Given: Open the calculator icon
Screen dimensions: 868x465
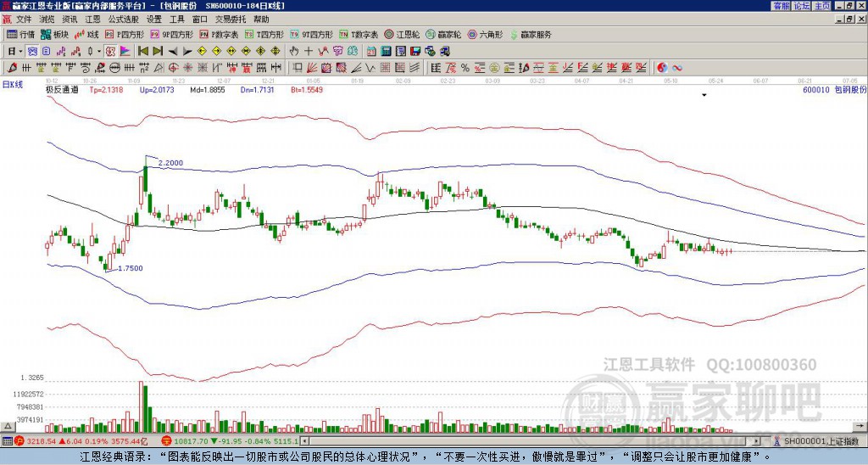Looking at the screenshot, I should point(386,52).
